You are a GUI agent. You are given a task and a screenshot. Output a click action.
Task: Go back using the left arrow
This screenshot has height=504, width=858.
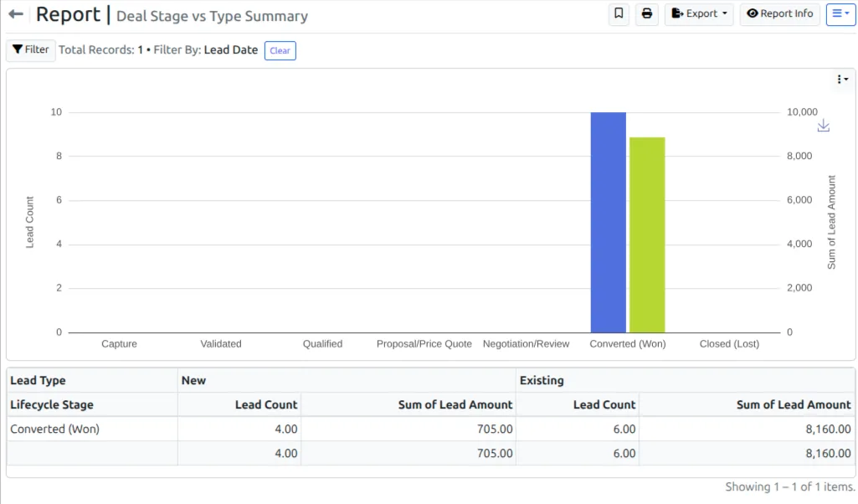(16, 14)
